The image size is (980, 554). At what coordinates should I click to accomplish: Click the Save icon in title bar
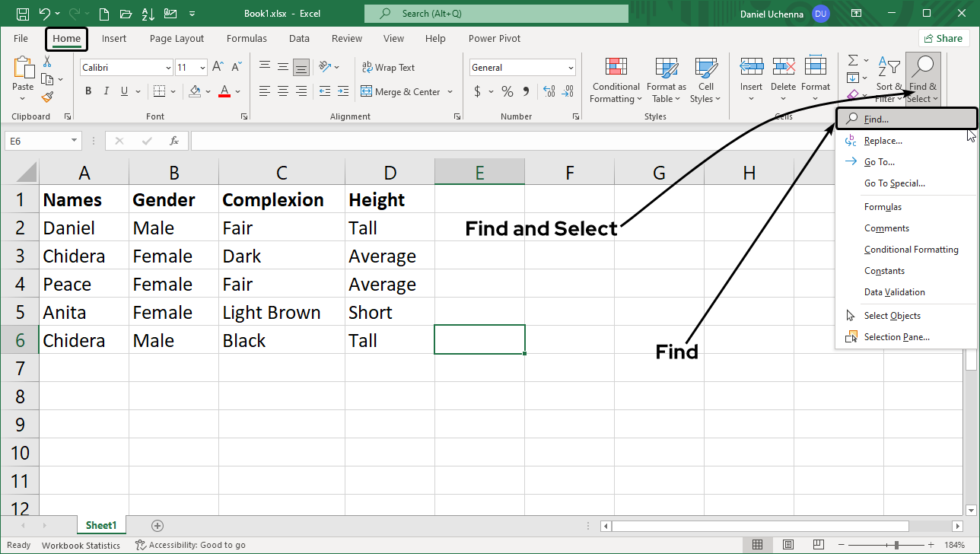pyautogui.click(x=23, y=14)
